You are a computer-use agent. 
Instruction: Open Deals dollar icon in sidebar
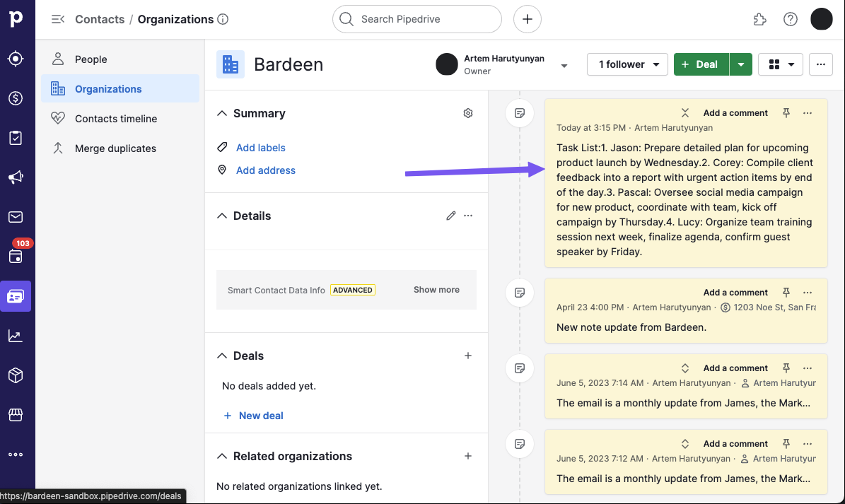click(x=16, y=98)
